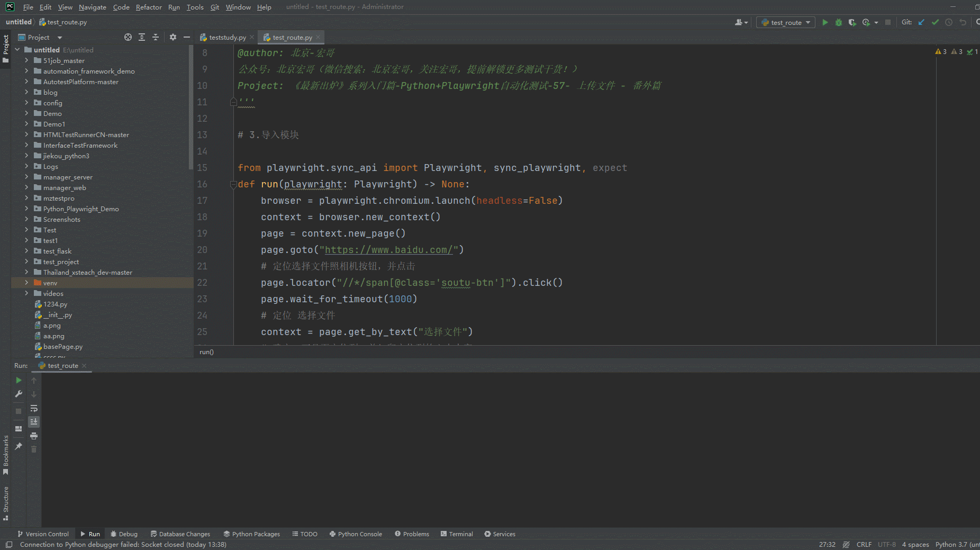980x550 pixels.
Task: Expand the Python_Playwright_Demo folder
Action: tap(26, 209)
